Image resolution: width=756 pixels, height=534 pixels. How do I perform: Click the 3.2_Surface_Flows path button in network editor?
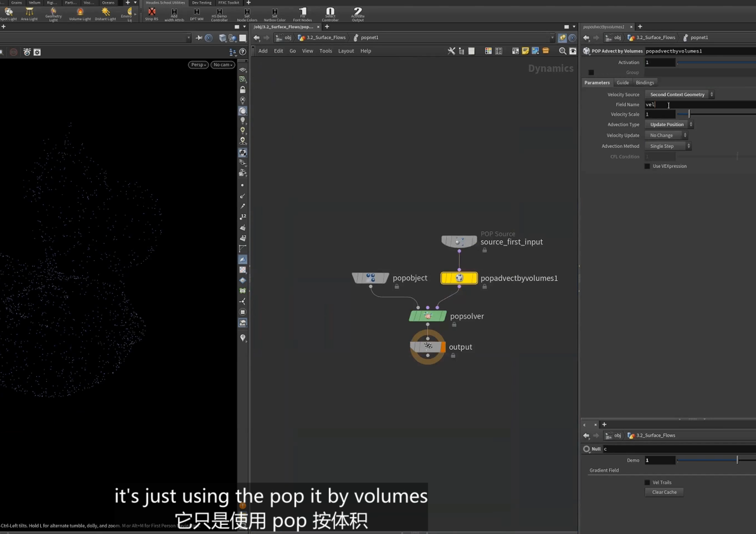322,38
